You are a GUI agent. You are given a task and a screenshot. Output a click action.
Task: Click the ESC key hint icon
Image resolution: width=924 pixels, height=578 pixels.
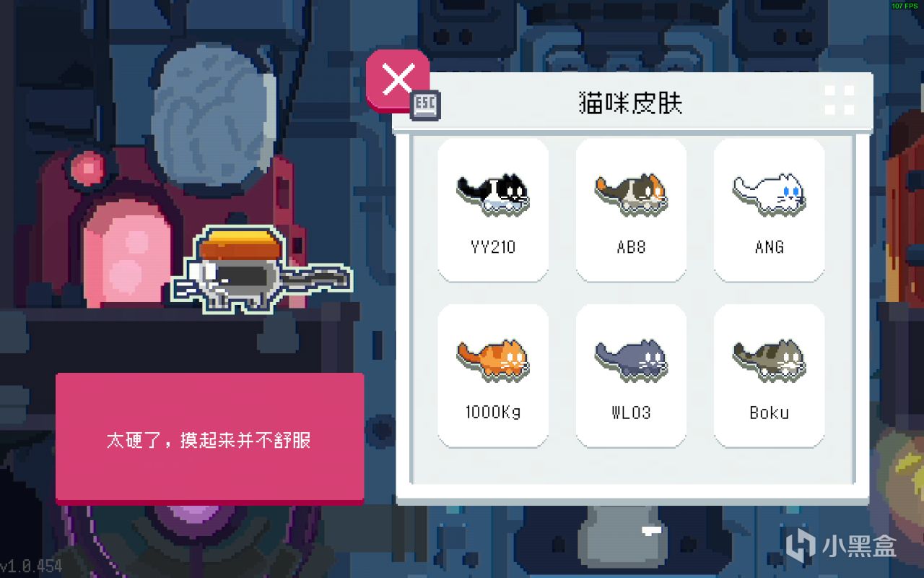[425, 105]
